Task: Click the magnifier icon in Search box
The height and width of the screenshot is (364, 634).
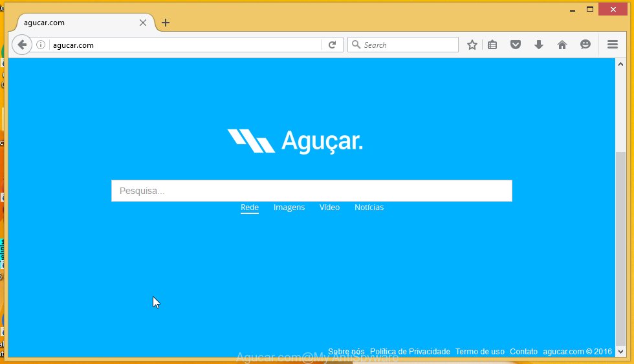Action: [x=356, y=45]
